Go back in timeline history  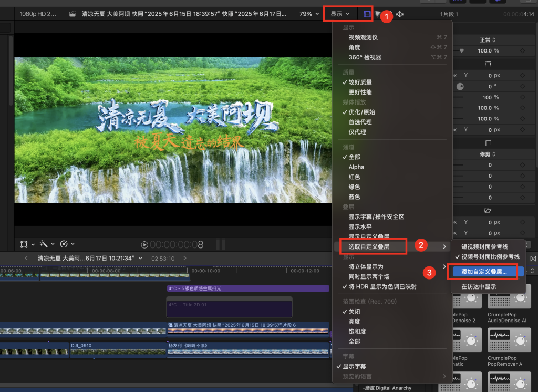point(27,258)
